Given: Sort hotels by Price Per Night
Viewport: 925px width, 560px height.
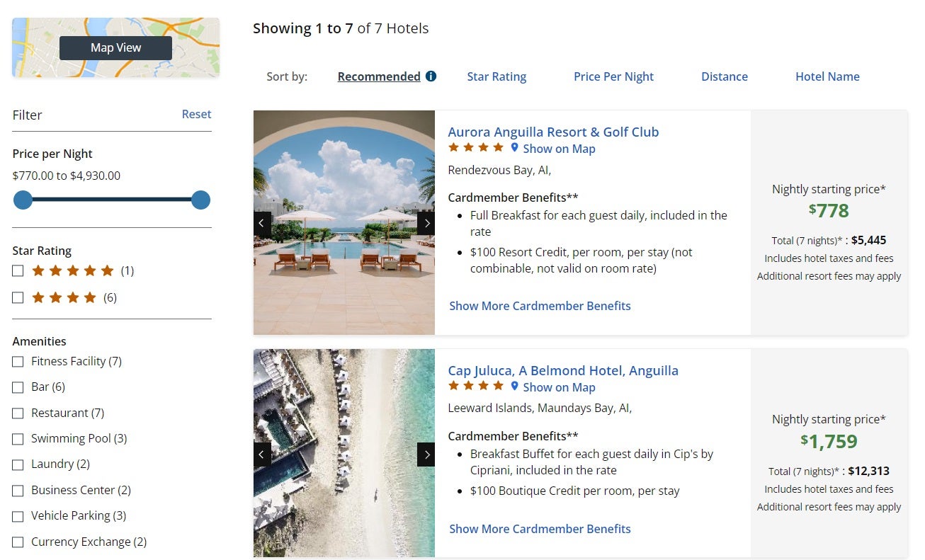Looking at the screenshot, I should pyautogui.click(x=613, y=76).
